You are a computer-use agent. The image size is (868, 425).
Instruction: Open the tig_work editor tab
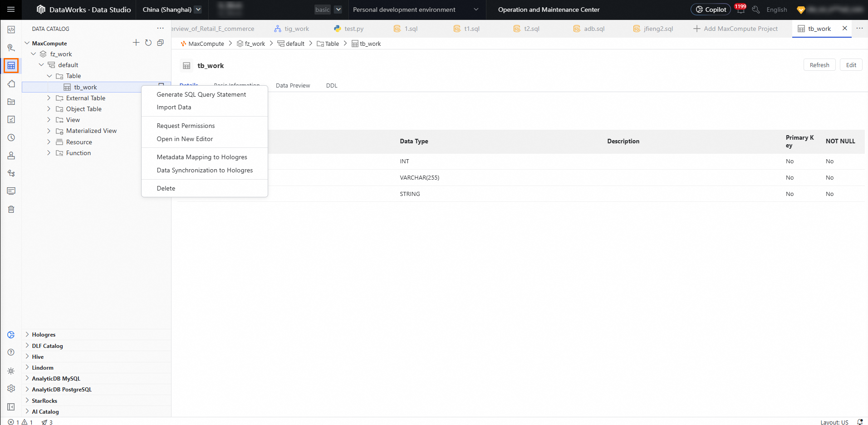291,29
